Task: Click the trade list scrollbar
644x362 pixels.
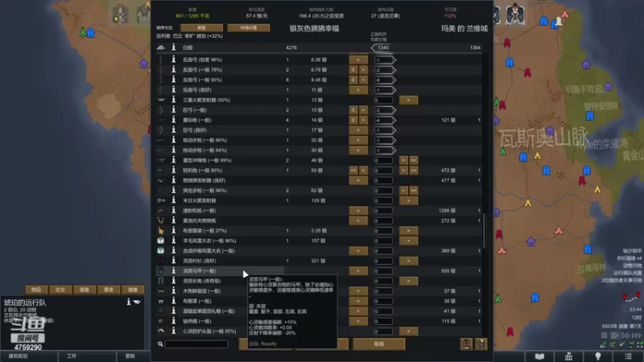Action: 485,231
